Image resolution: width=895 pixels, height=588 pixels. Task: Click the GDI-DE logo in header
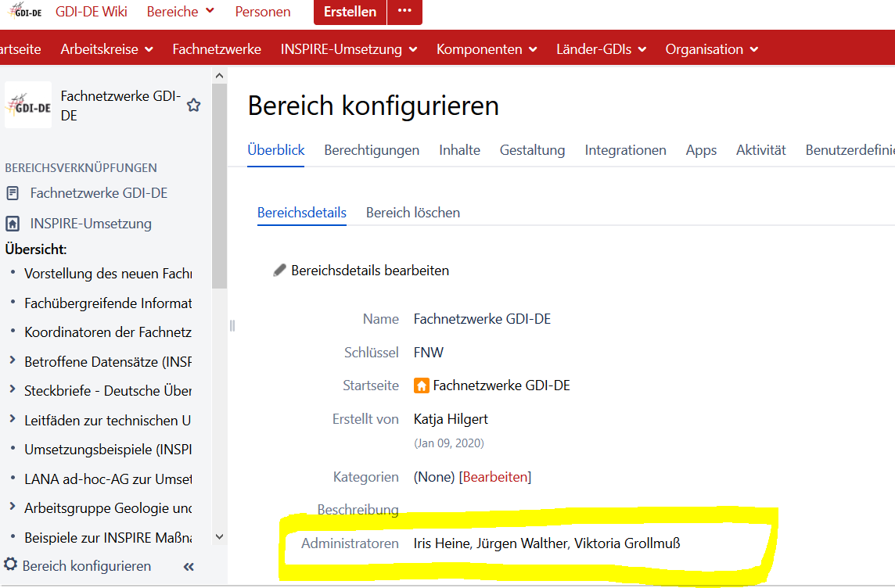tap(25, 12)
